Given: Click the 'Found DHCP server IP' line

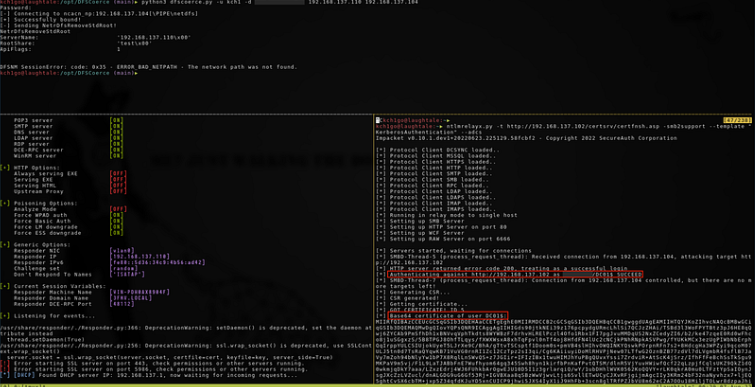Looking at the screenshot, I should [149, 374].
